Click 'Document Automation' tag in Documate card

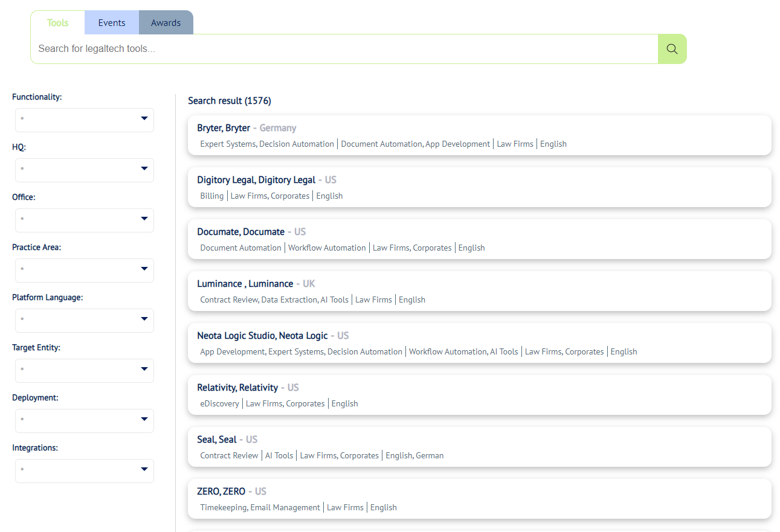(240, 248)
